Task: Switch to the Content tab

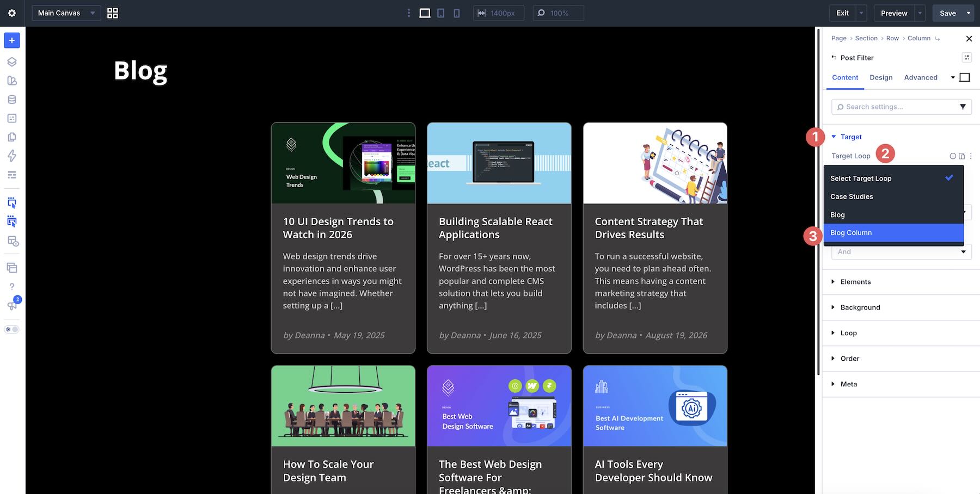Action: click(x=845, y=78)
